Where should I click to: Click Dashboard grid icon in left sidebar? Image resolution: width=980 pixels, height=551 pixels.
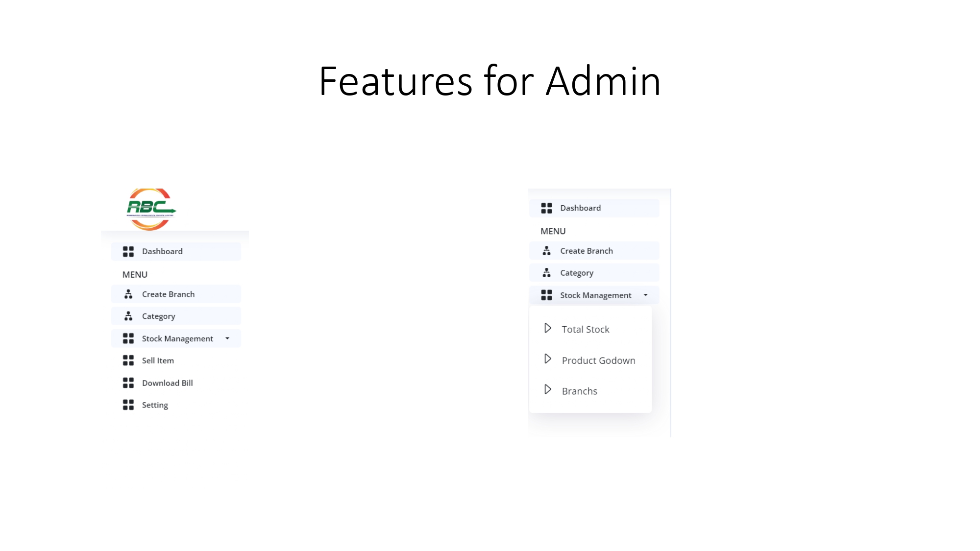click(x=128, y=252)
